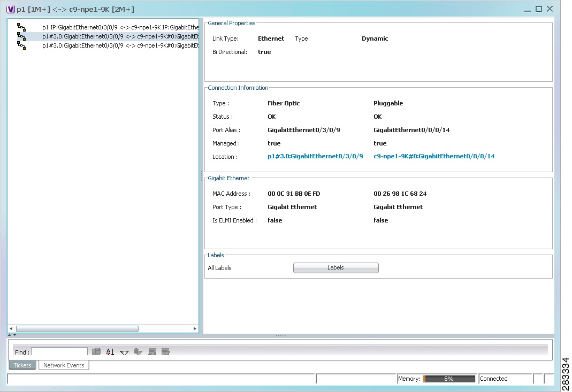The width and height of the screenshot is (572, 392).
Task: Click link icon of p1 IP:GigabitEthernet0/3/0/9 row
Action: 21,27
